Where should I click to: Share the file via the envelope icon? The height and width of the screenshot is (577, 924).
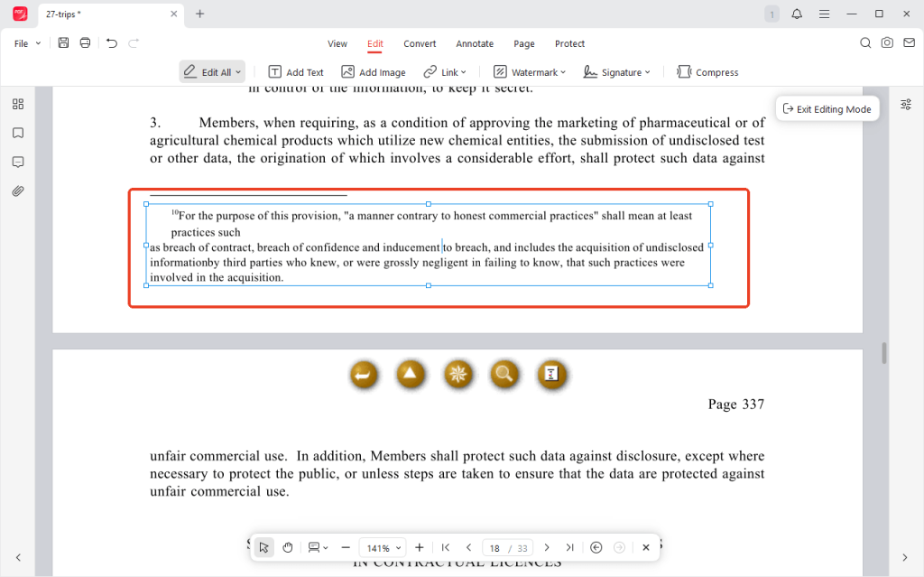(x=910, y=42)
